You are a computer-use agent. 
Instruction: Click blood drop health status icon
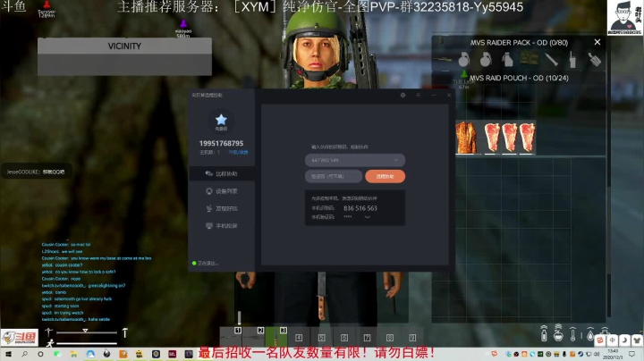click(x=590, y=334)
